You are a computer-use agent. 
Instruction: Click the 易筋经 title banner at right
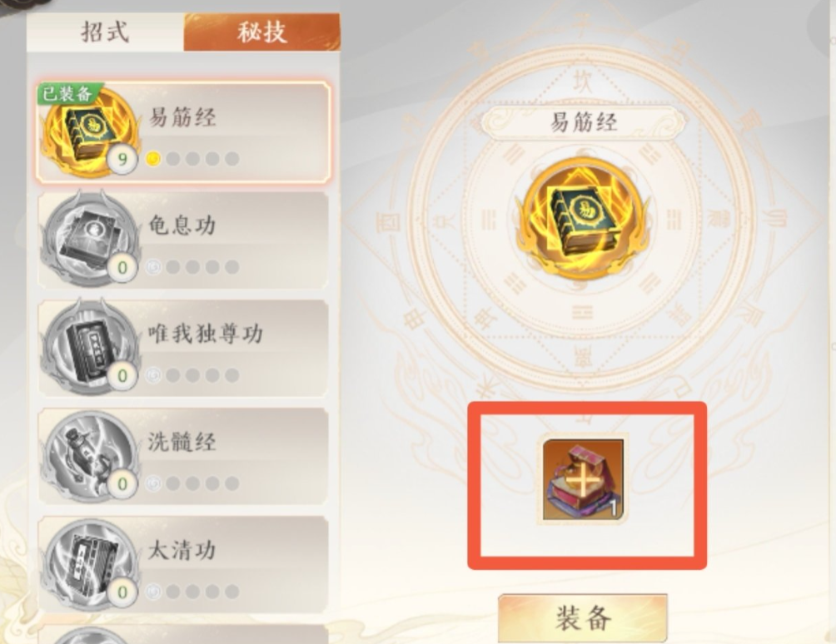(583, 122)
